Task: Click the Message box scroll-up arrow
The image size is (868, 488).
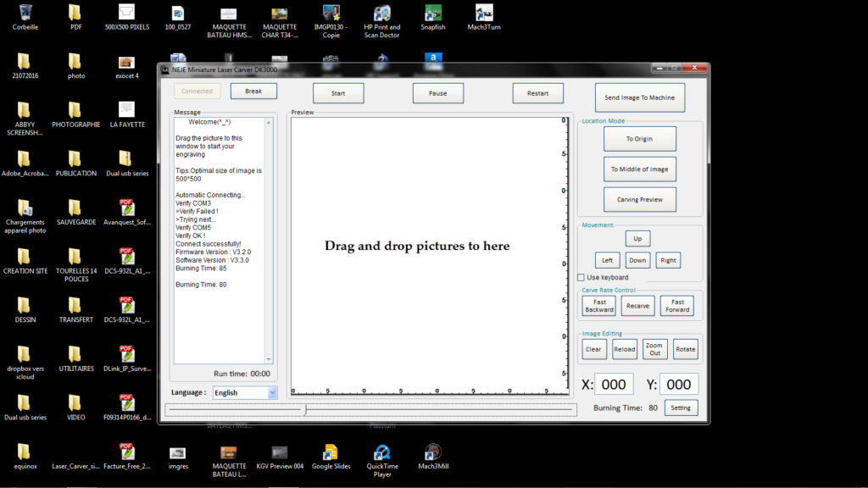Action: tap(269, 122)
